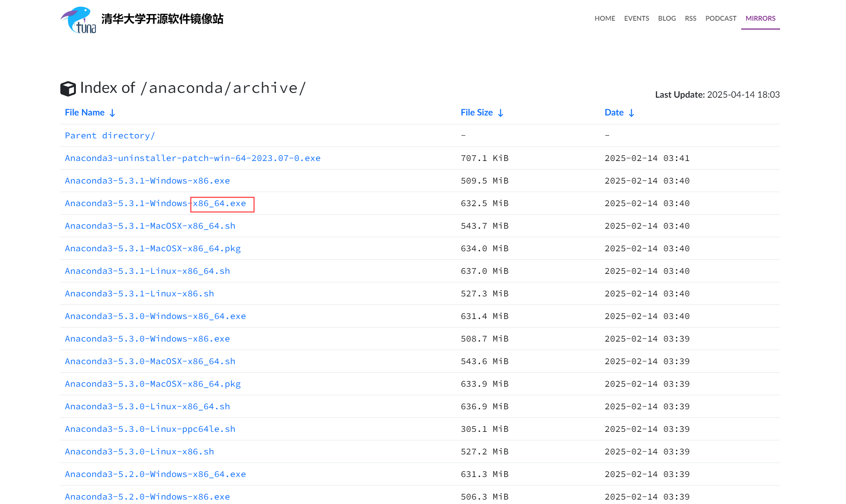Sort by File Name arrow
The image size is (846, 504).
coord(113,113)
